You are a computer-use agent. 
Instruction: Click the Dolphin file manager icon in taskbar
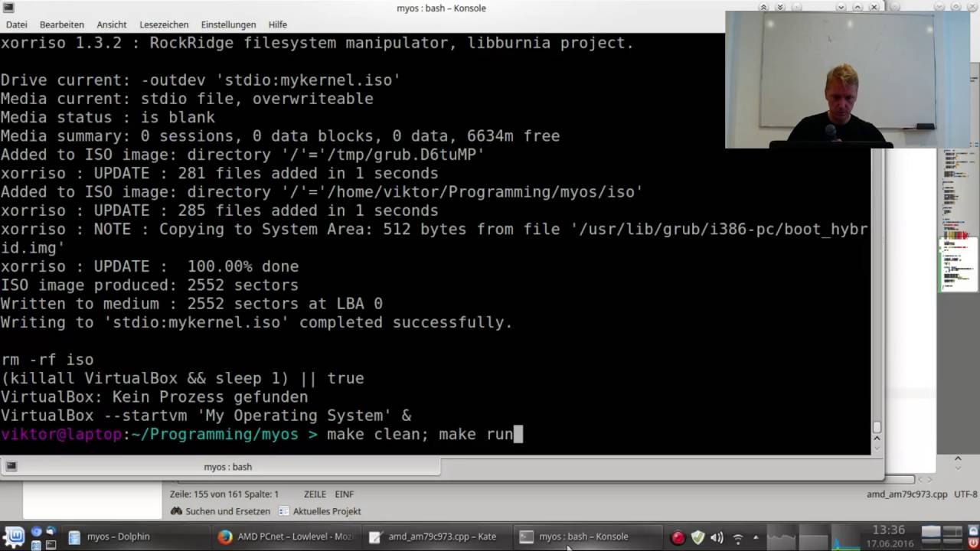[74, 536]
